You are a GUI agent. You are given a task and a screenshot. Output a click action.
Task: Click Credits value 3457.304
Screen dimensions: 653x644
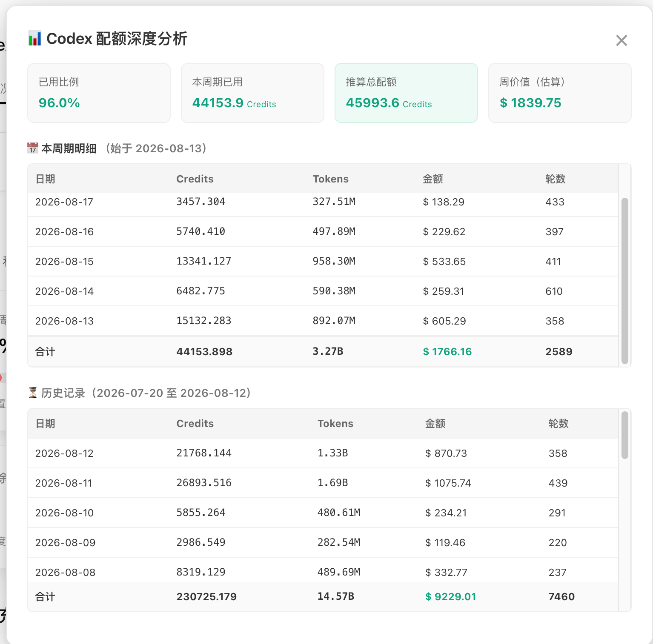(200, 202)
